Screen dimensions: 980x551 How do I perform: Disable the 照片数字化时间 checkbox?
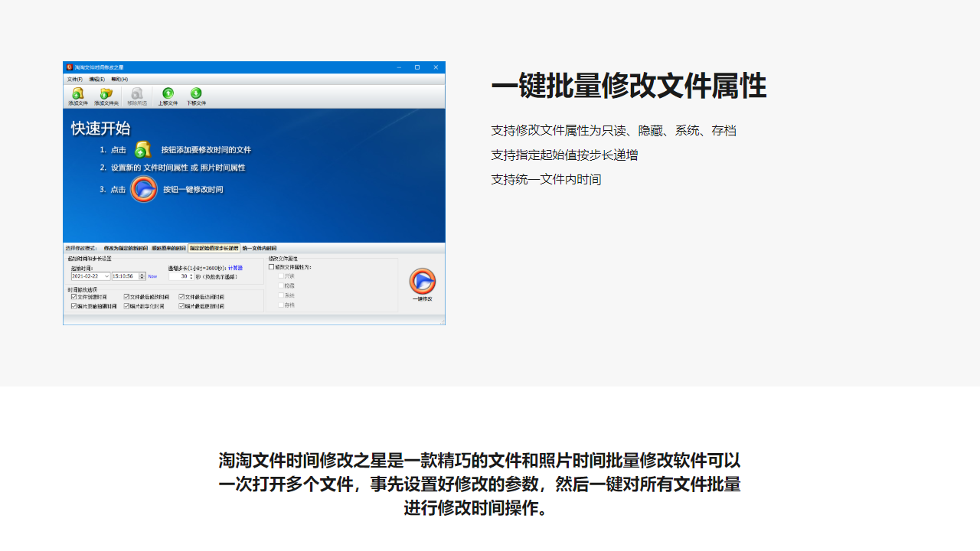coord(126,305)
